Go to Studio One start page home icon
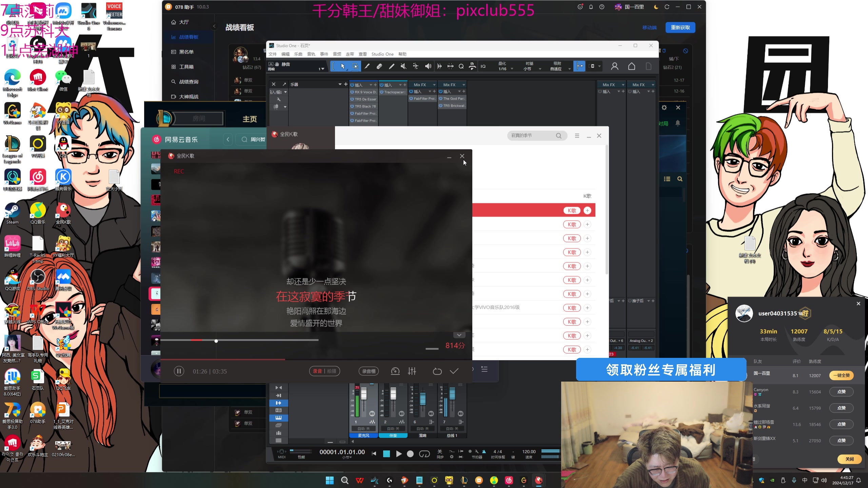This screenshot has height=488, width=868. click(x=632, y=66)
